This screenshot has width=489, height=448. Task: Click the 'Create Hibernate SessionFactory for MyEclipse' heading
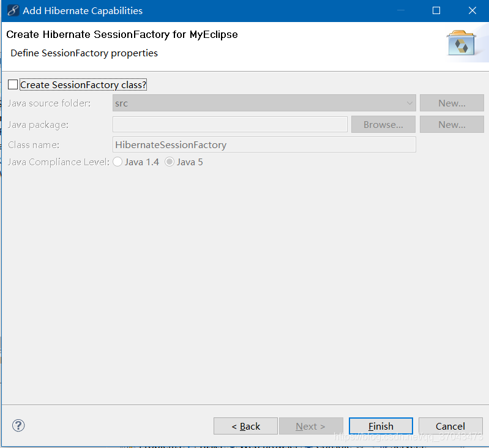122,34
